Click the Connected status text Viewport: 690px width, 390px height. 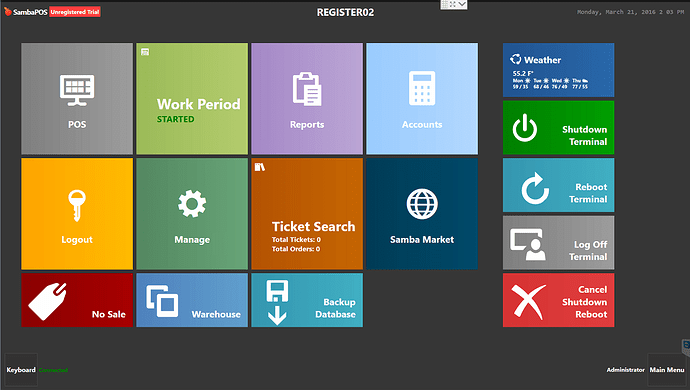click(x=53, y=370)
